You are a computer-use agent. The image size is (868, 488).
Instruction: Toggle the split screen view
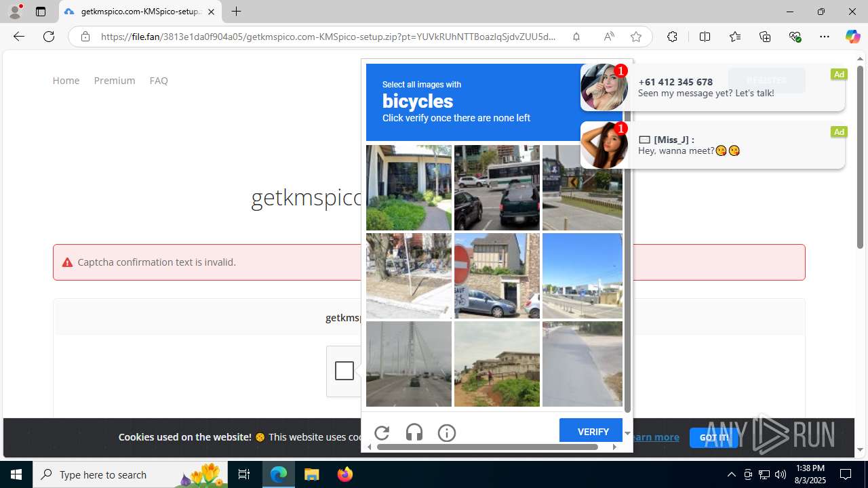tap(705, 37)
